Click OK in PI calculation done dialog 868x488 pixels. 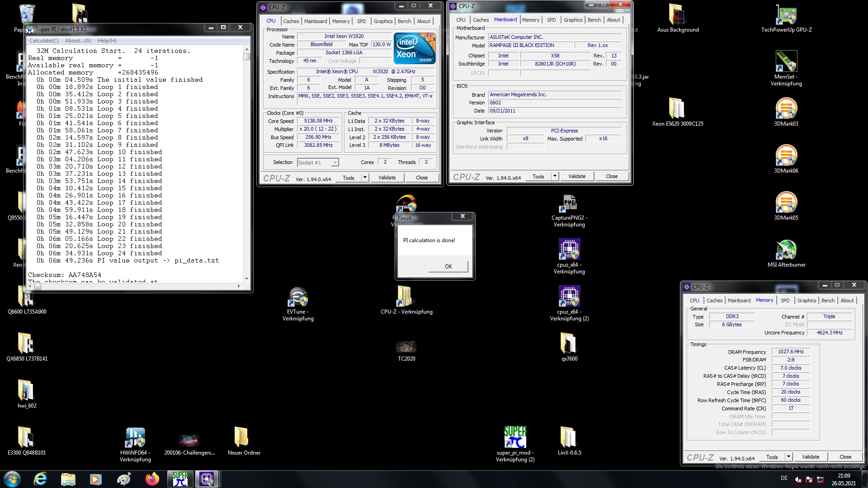(x=448, y=266)
